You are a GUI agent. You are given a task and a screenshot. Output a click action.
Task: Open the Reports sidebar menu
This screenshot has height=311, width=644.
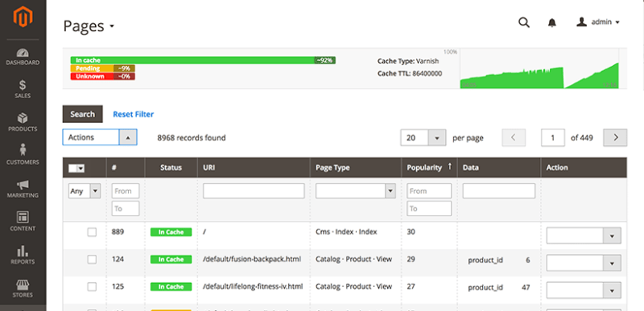click(23, 256)
